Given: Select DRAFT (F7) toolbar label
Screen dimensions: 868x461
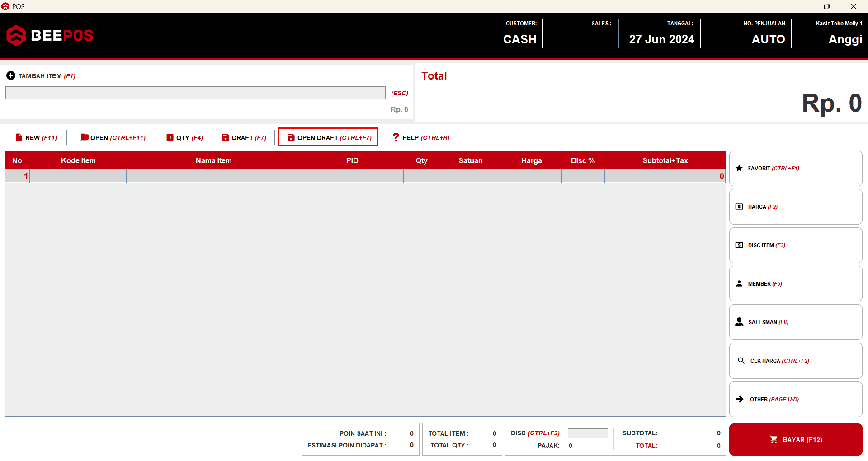Looking at the screenshot, I should click(x=249, y=138).
